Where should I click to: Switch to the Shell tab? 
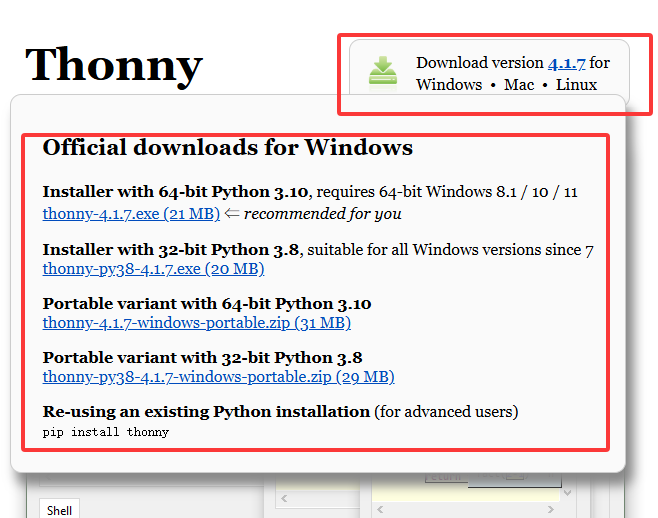point(59,510)
